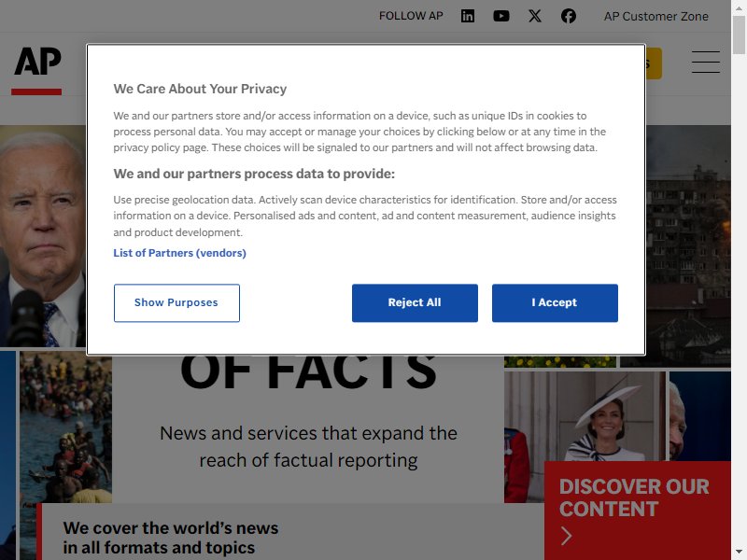Open List of Partners (vendors) link
Image resolution: width=747 pixels, height=560 pixels.
pyautogui.click(x=179, y=253)
